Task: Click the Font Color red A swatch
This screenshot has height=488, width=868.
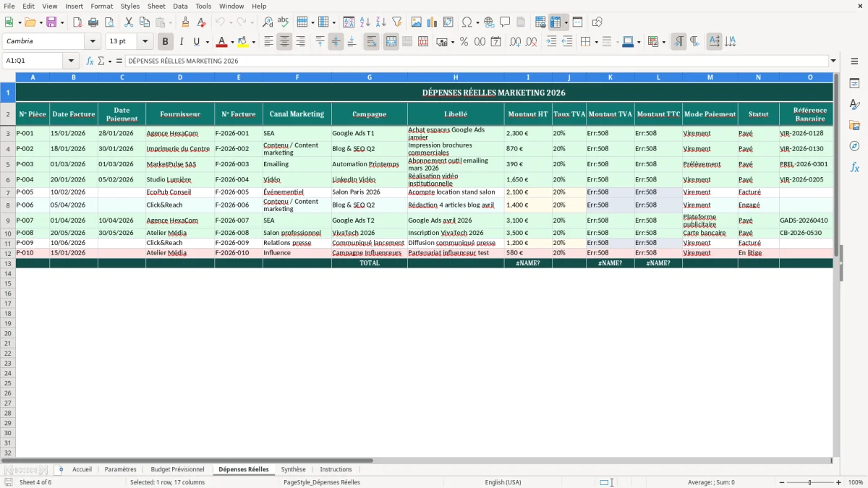Action: (222, 42)
